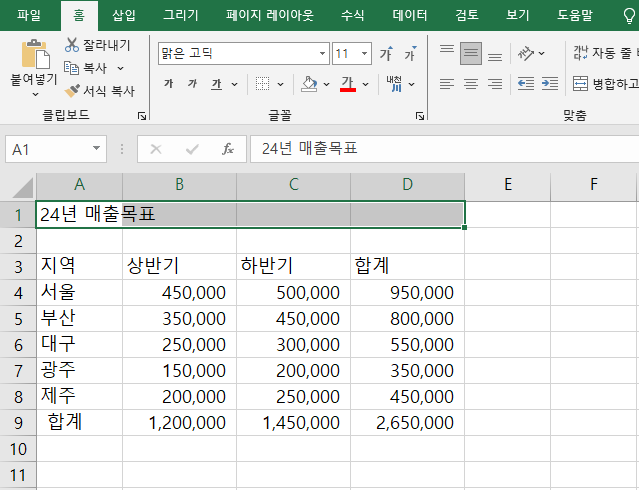
Task: Open the font color dropdown arrow
Action: coord(366,84)
